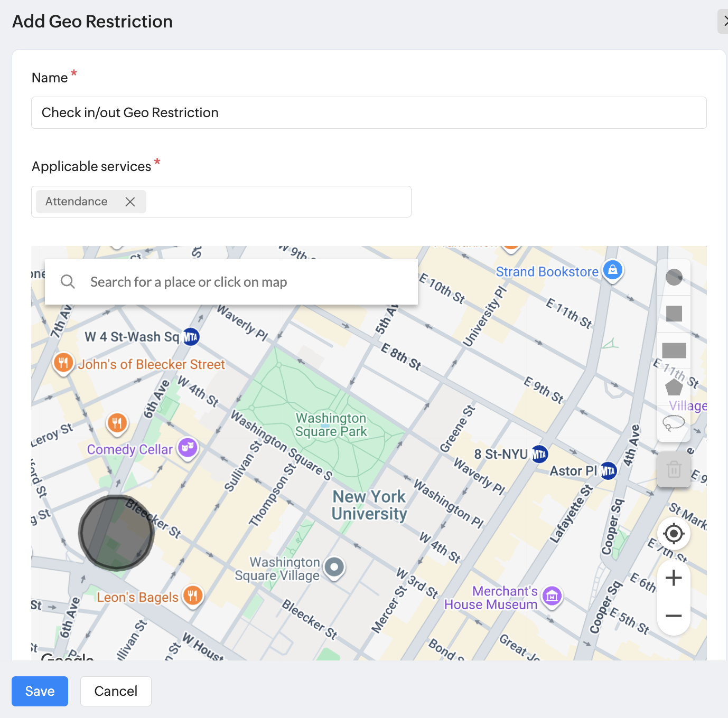Click the John's of Bleecker Street label
Screen dimensions: 728x718
coord(152,364)
